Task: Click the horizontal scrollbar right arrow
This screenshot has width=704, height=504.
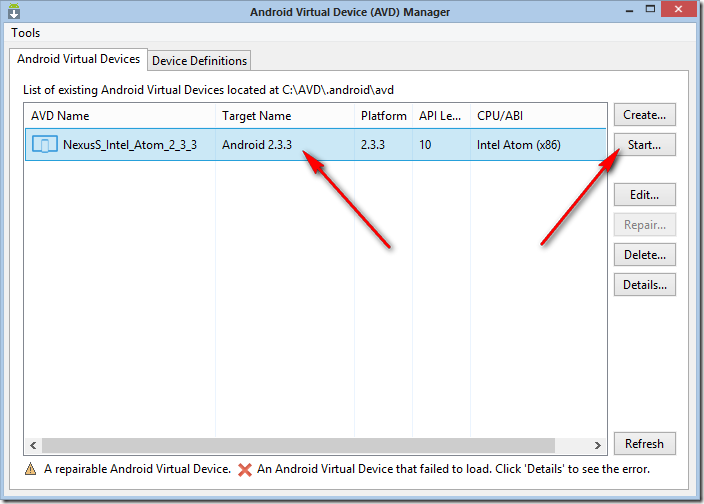Action: tap(597, 445)
